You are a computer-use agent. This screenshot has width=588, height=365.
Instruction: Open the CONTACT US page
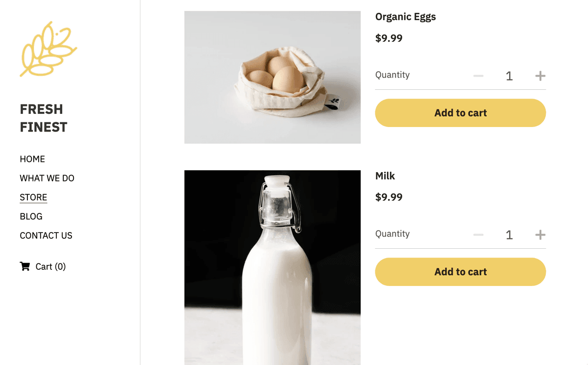click(x=46, y=235)
